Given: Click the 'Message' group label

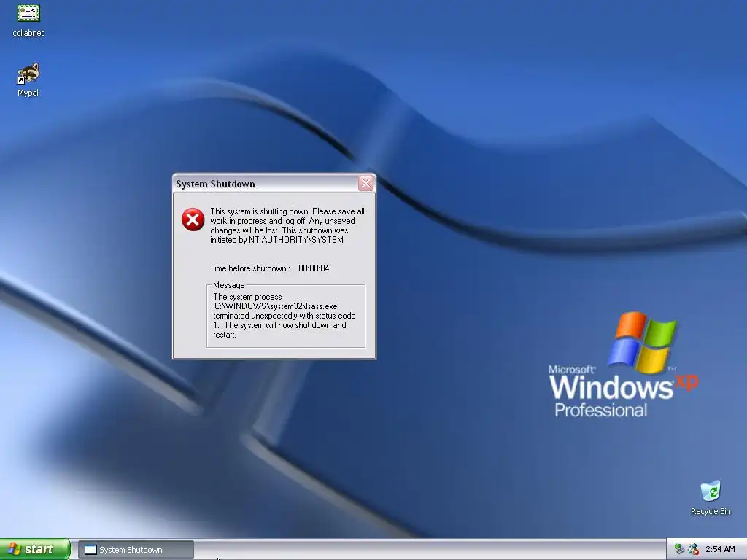Looking at the screenshot, I should [228, 285].
